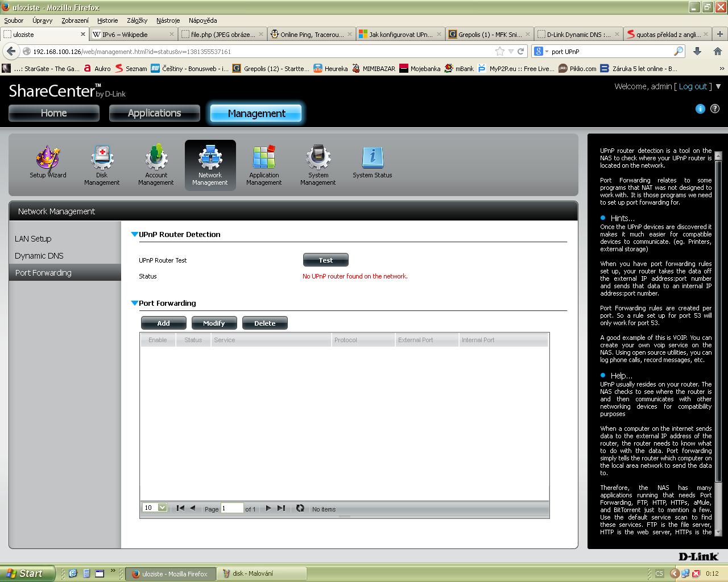Sort by Service column header
Image resolution: width=728 pixels, height=582 pixels.
click(271, 340)
